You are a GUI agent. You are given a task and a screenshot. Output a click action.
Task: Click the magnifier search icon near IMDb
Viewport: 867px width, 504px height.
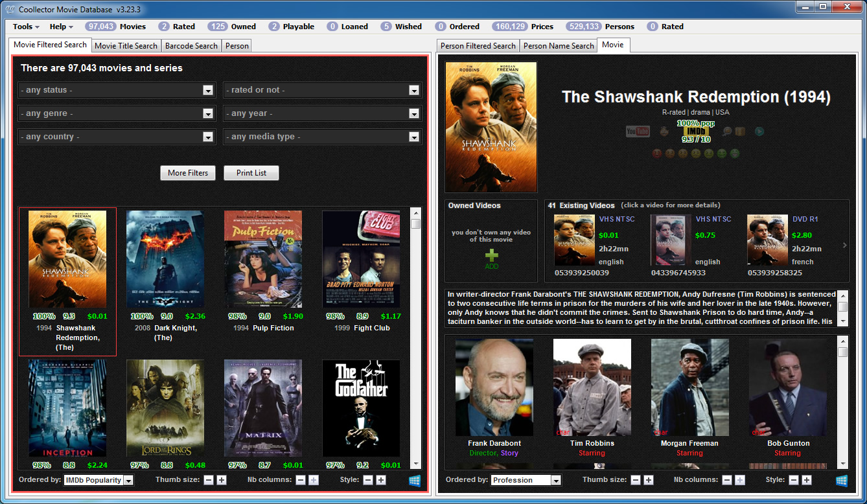point(727,132)
